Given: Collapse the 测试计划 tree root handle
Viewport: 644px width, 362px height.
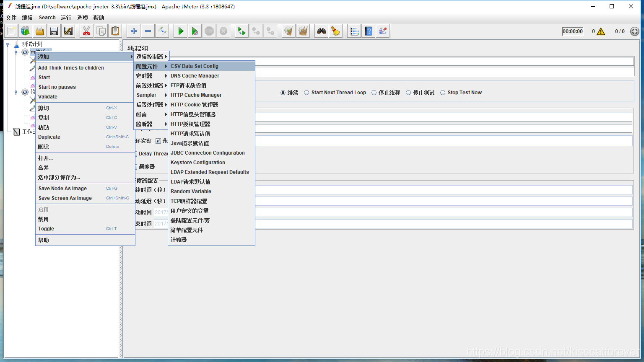Looking at the screenshot, I should 8,44.
